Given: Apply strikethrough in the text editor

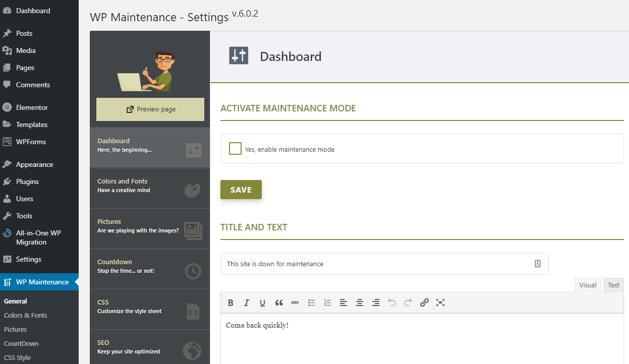Looking at the screenshot, I should point(295,302).
